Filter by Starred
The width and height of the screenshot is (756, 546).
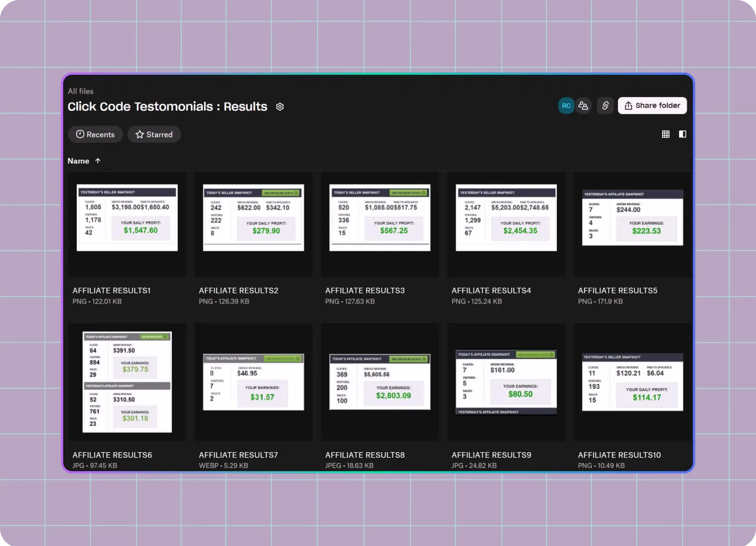[154, 134]
